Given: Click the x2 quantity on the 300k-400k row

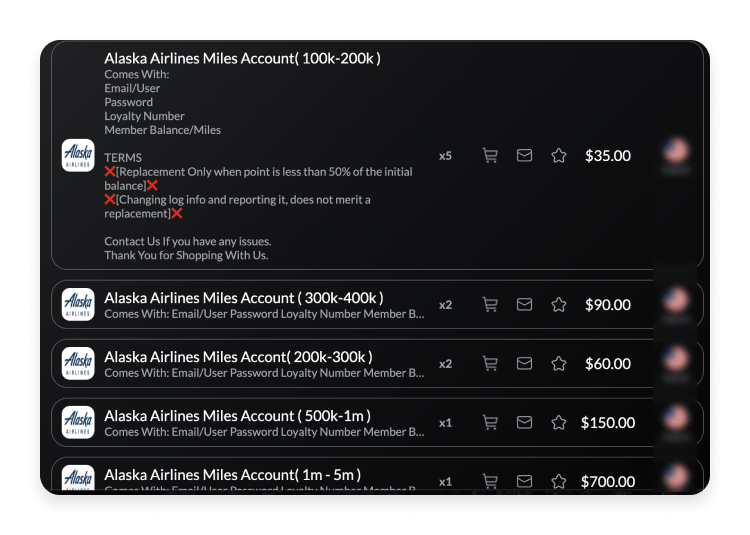Looking at the screenshot, I should click(x=445, y=305).
